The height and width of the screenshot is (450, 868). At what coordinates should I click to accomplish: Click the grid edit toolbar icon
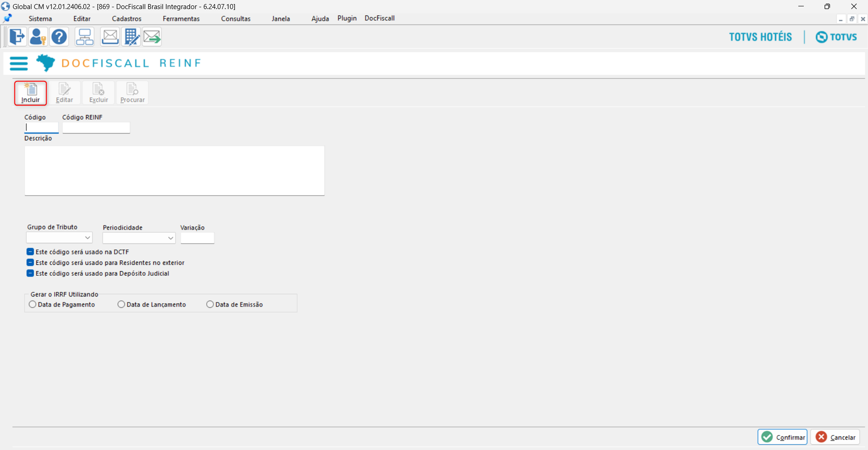132,37
